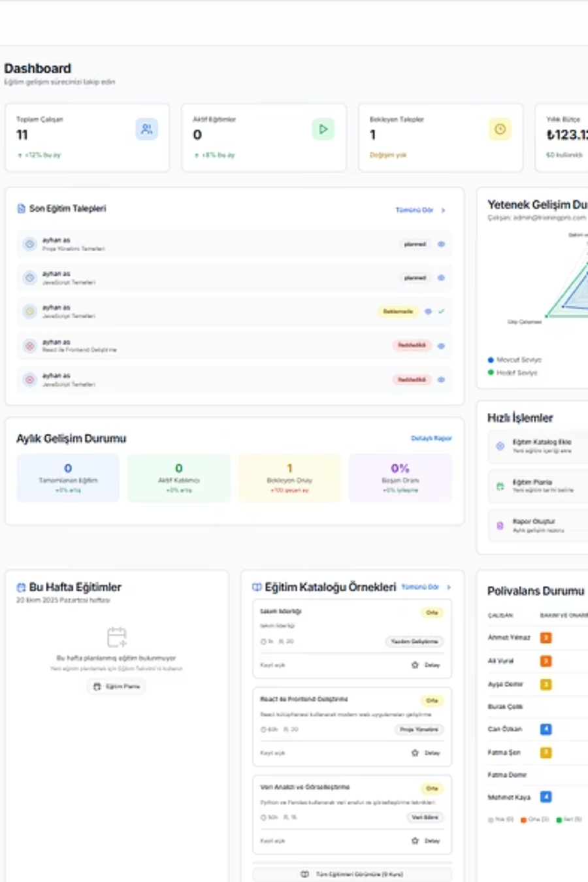Image resolution: width=588 pixels, height=882 pixels.
Task: Show details of the Reddedildi React request
Action: [441, 346]
